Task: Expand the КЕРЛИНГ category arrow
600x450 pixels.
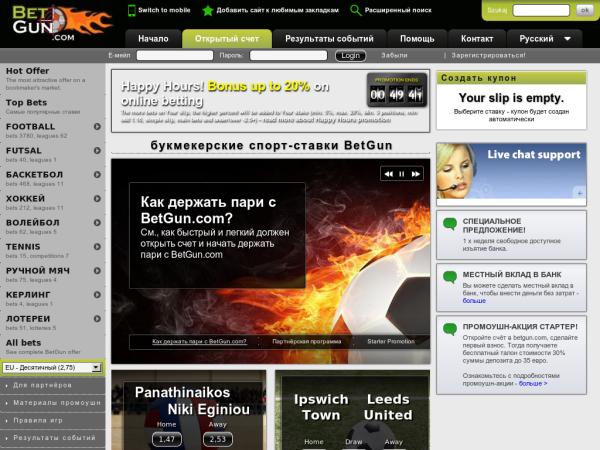Action: [97, 295]
